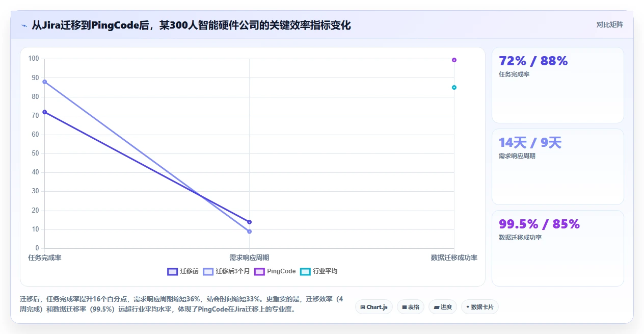The height and width of the screenshot is (334, 644).
Task: Click the chart title about Jira迁移到PingCode
Action: coord(191,25)
